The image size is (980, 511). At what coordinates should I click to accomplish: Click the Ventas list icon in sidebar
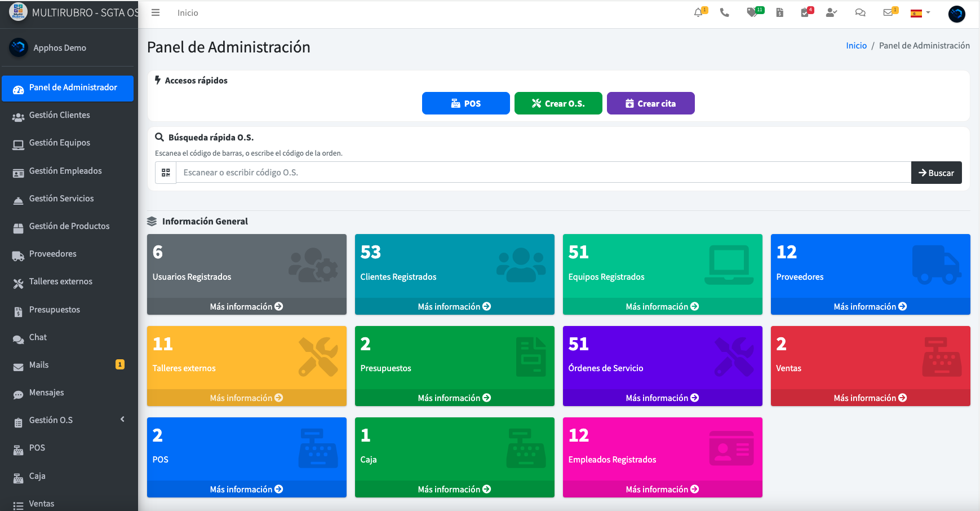click(x=18, y=505)
